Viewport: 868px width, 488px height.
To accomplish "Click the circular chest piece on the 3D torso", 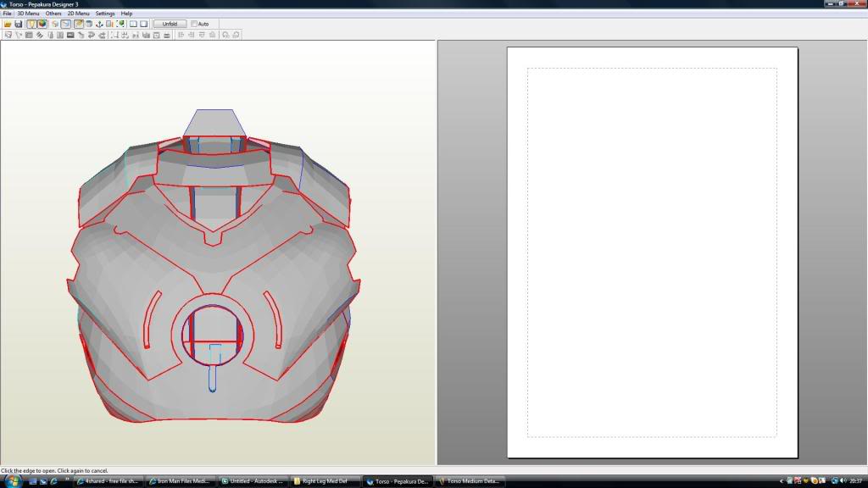I will tap(213, 335).
